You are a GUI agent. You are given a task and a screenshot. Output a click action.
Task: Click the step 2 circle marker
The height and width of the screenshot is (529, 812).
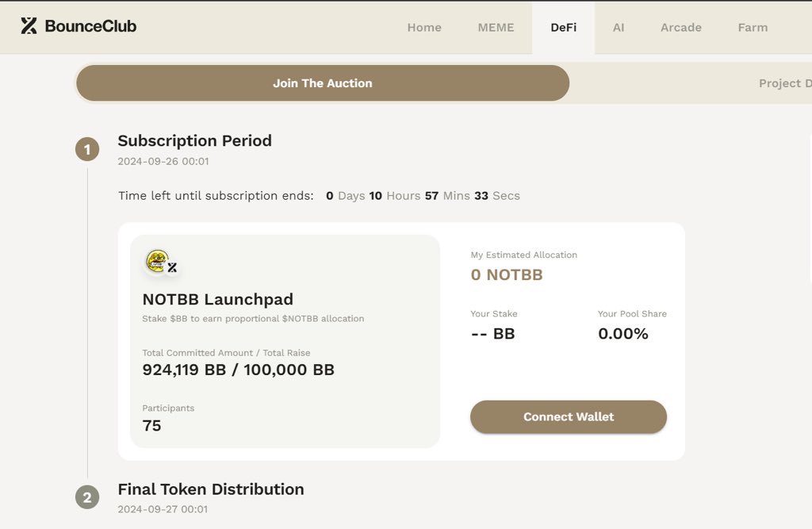coord(87,498)
